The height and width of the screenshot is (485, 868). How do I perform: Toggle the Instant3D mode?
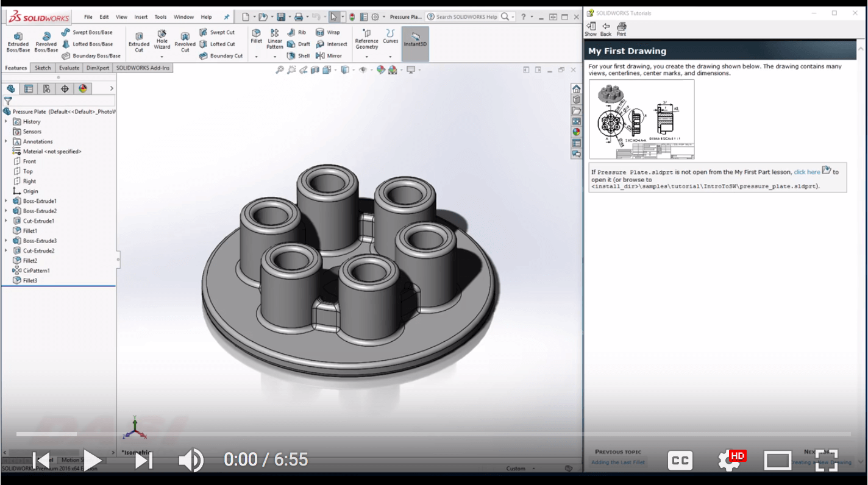(414, 41)
